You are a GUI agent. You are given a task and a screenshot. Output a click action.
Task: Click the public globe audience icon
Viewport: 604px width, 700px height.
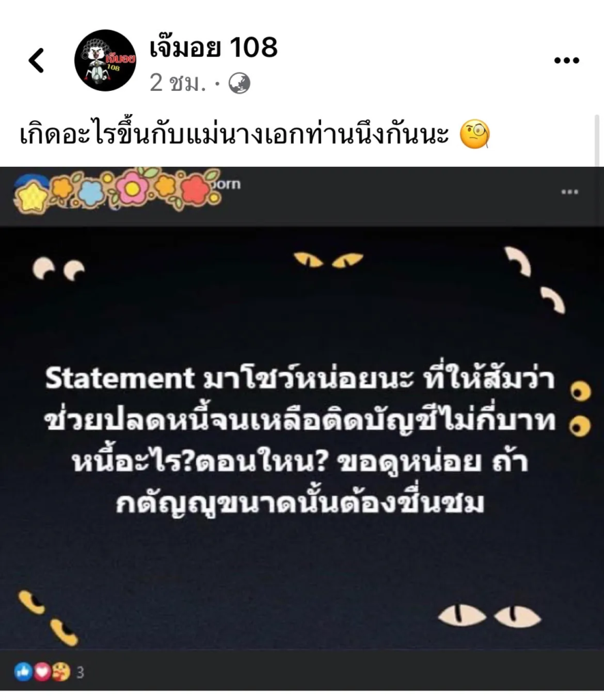(x=240, y=83)
